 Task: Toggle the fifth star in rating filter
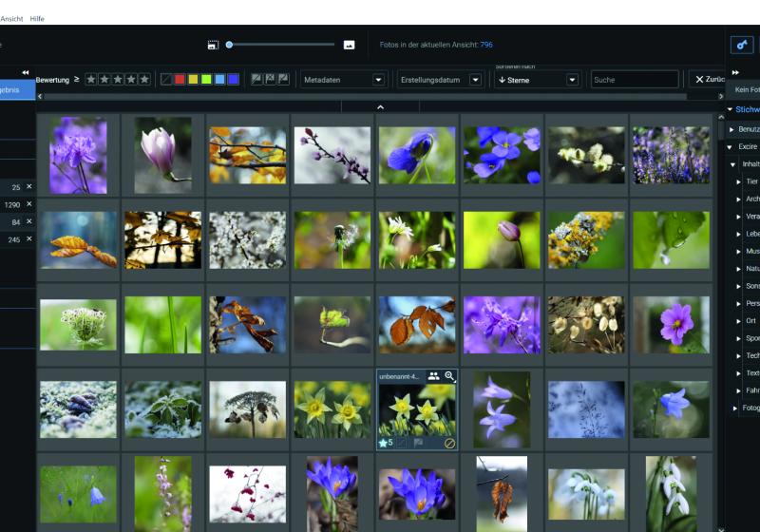click(x=143, y=80)
